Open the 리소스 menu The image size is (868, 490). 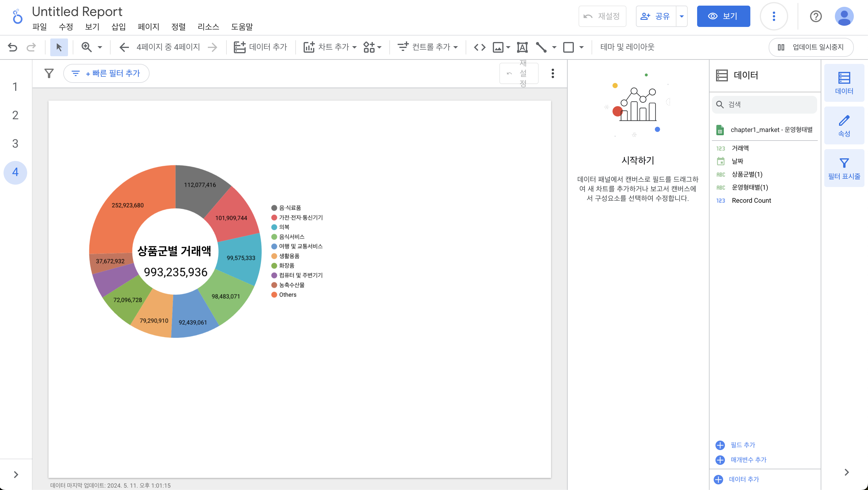click(208, 27)
